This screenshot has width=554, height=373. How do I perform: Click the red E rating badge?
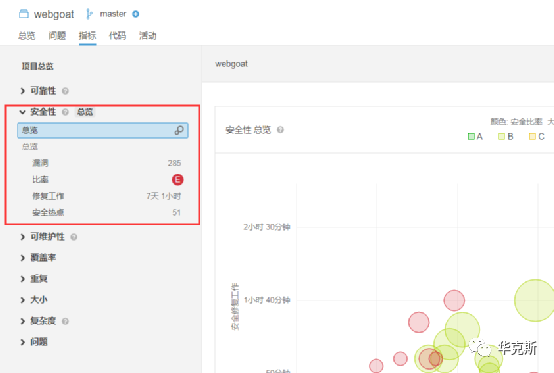coord(177,179)
